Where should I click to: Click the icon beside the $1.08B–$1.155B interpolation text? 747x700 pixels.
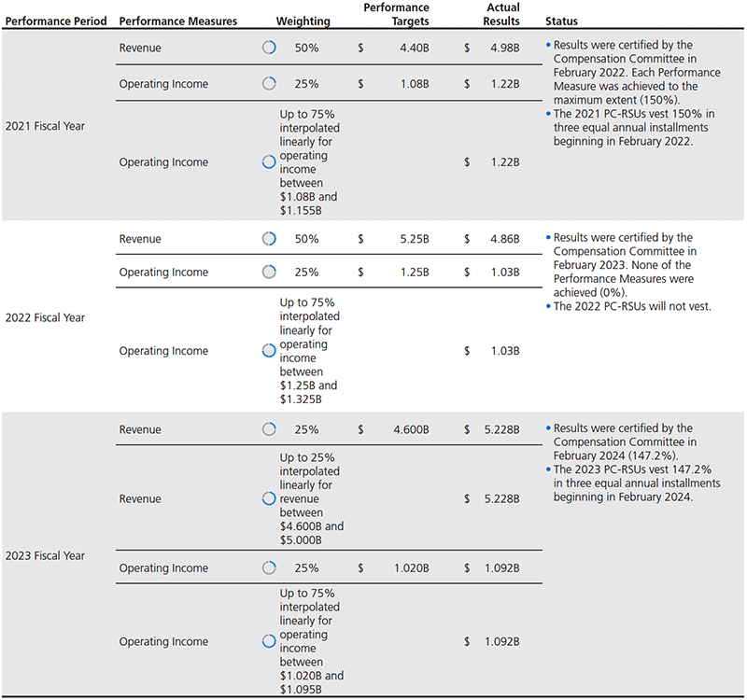(x=269, y=161)
